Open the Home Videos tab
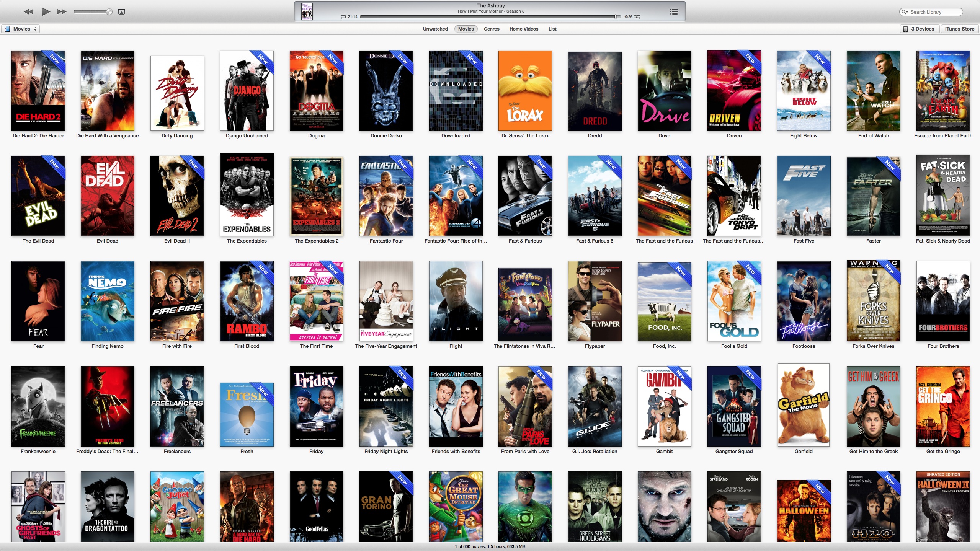Screen dimensions: 980x551 [x=524, y=29]
